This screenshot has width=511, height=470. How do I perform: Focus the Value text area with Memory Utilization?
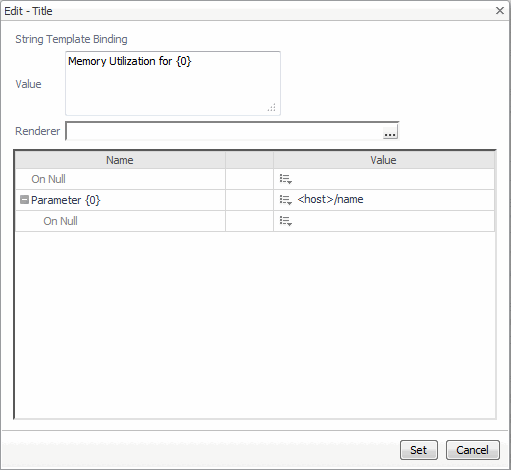[173, 83]
